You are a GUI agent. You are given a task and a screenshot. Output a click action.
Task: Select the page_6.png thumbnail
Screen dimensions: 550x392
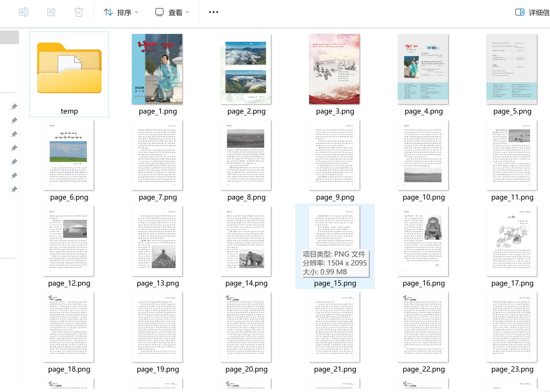pos(68,155)
